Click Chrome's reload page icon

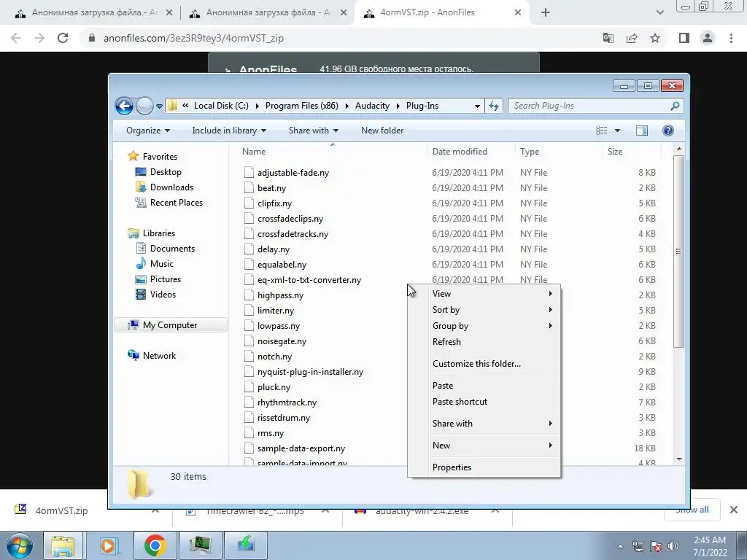pyautogui.click(x=63, y=38)
